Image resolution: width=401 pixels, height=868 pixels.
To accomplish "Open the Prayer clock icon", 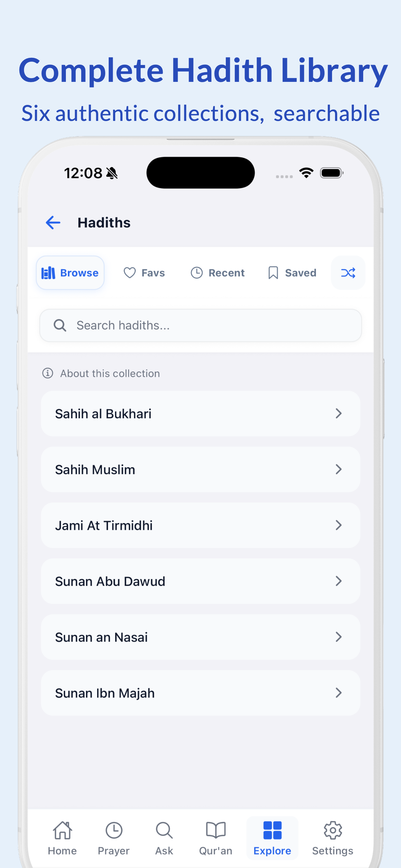I will pyautogui.click(x=114, y=830).
